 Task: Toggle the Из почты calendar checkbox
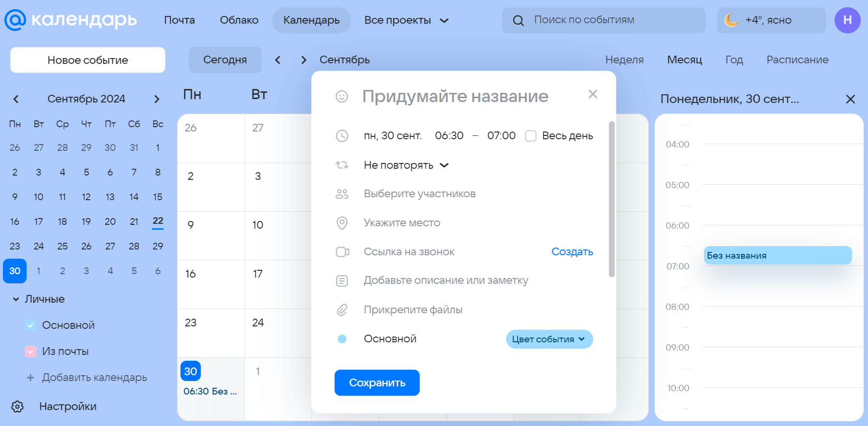pyautogui.click(x=30, y=352)
